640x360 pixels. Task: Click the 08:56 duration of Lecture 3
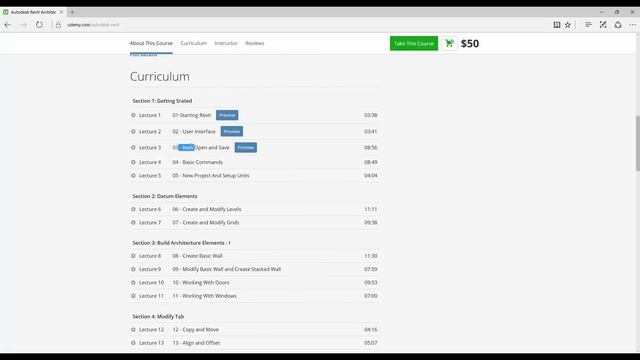point(371,147)
